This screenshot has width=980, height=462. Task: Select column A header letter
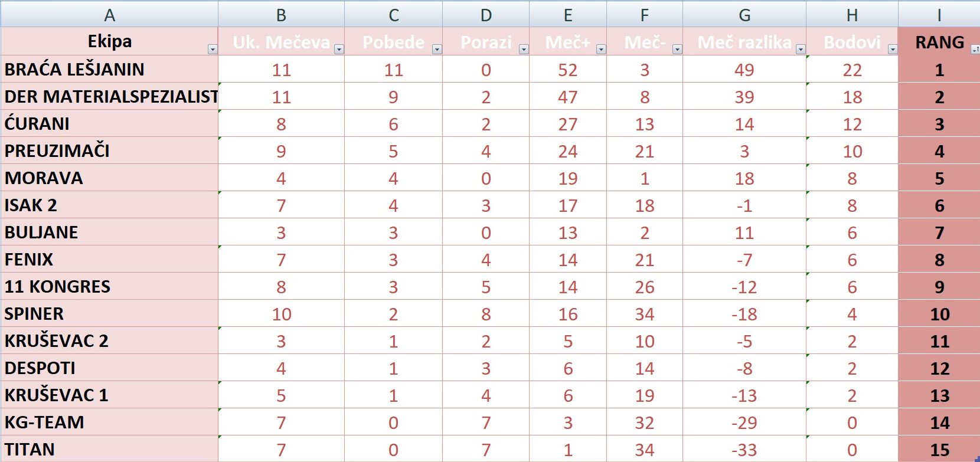109,13
